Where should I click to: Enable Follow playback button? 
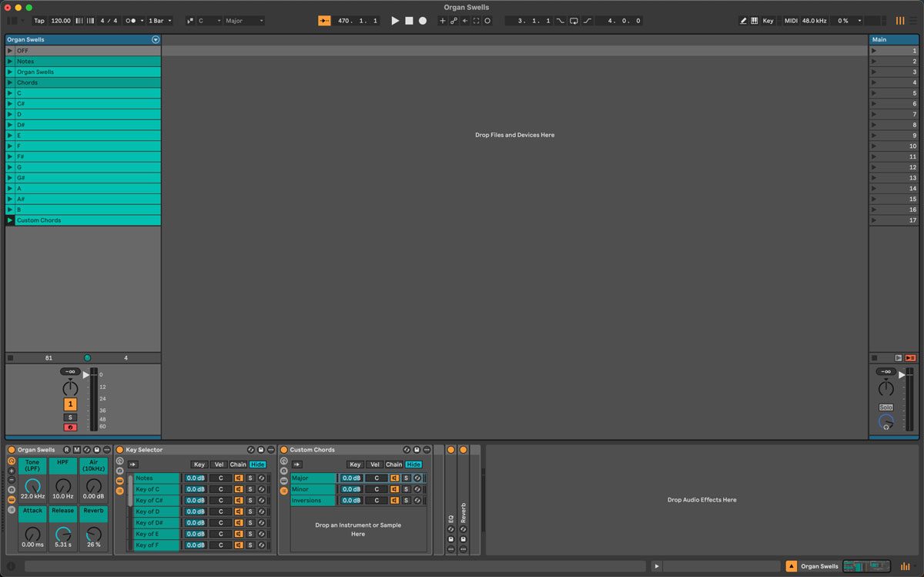pyautogui.click(x=324, y=21)
